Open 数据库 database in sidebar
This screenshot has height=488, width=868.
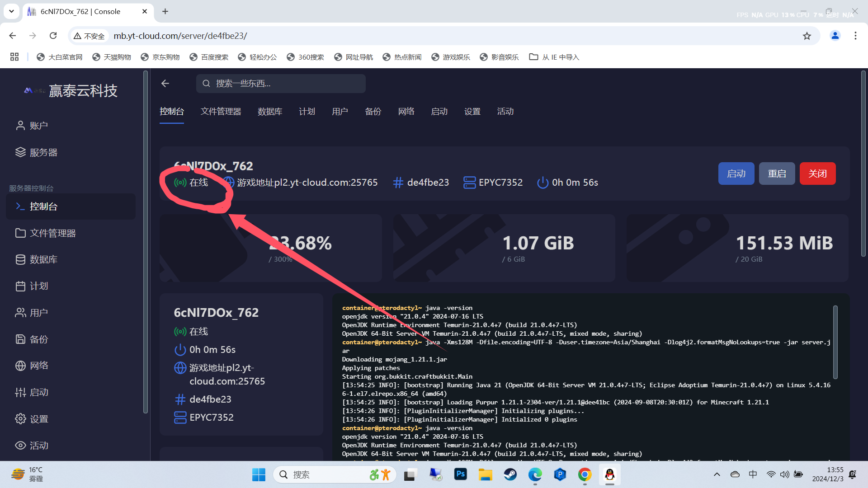36,259
